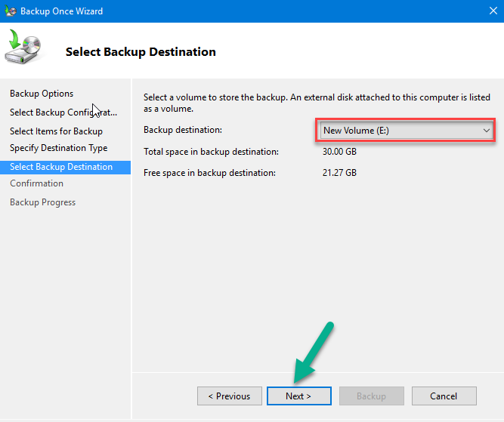This screenshot has width=504, height=422.
Task: Click the Backup Progress step in sidebar
Action: click(x=43, y=202)
